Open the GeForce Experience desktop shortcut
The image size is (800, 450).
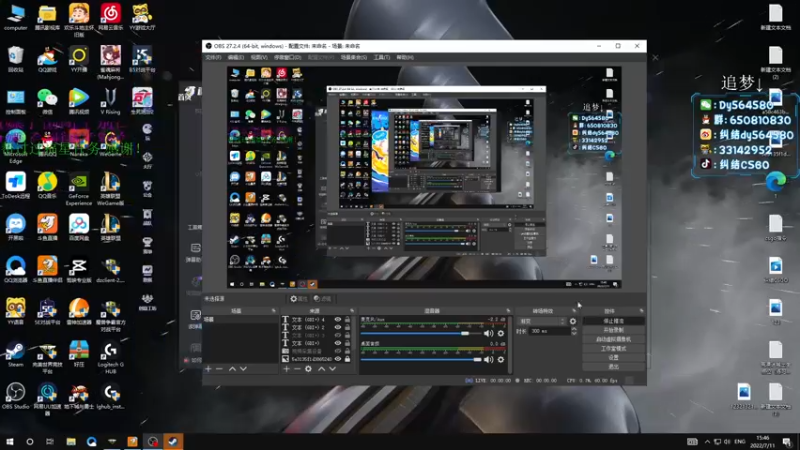[79, 189]
